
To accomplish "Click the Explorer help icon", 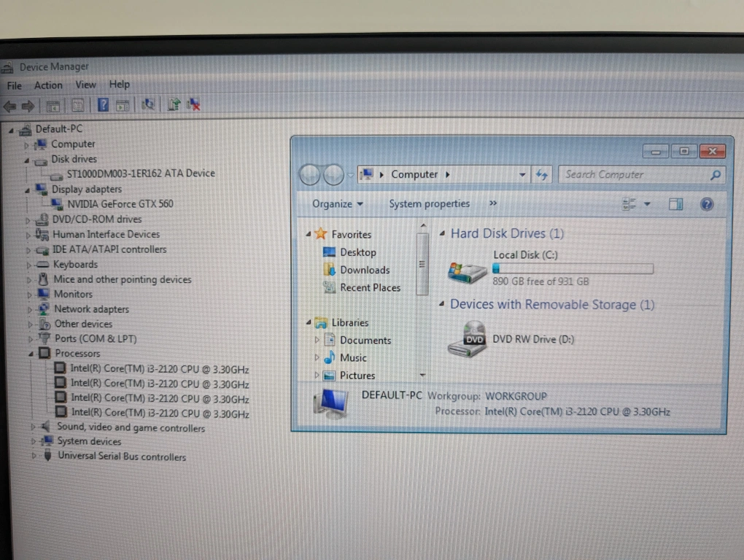I will 707,204.
